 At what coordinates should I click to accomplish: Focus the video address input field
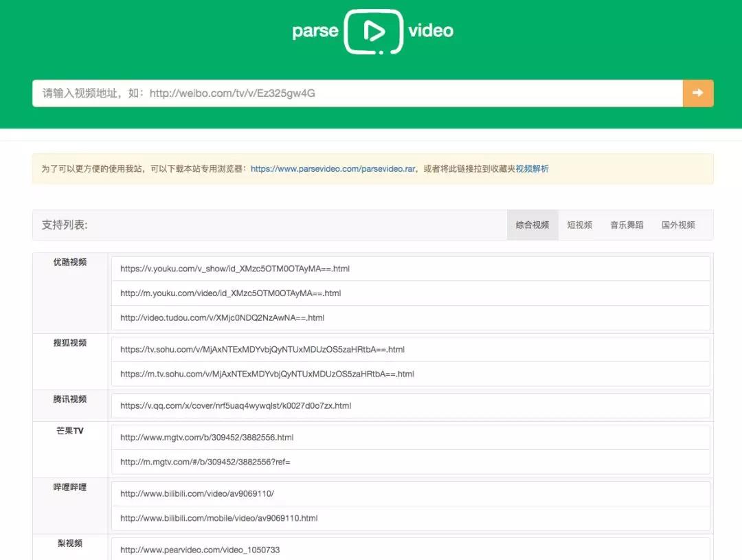coord(357,93)
